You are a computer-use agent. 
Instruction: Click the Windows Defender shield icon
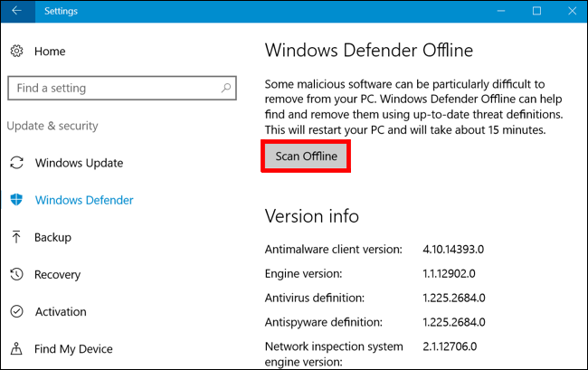(16, 200)
